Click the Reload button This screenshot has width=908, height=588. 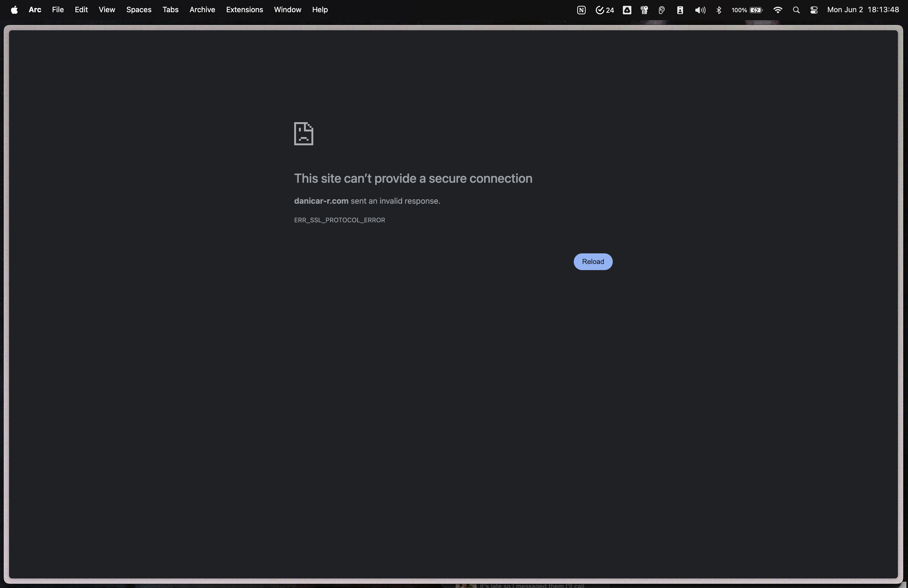point(593,261)
